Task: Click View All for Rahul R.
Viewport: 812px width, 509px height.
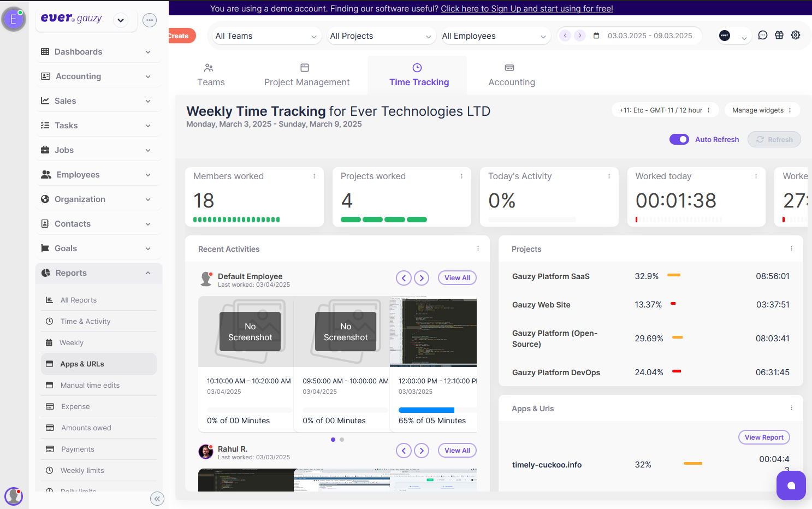Action: click(457, 451)
